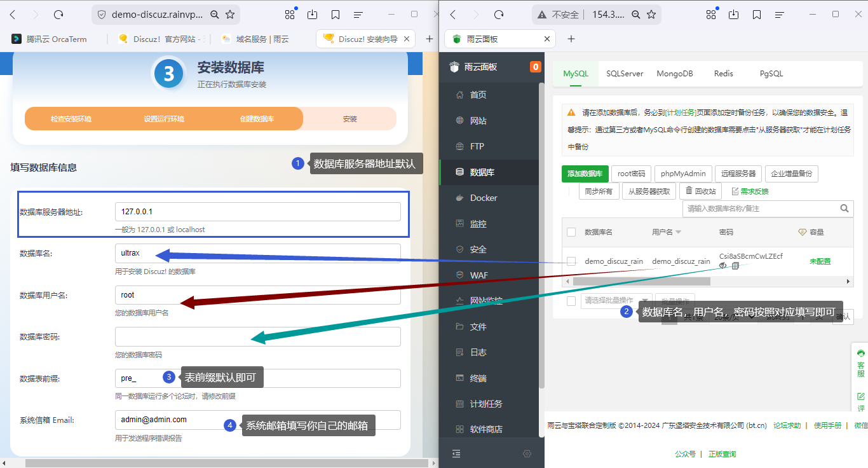This screenshot has width=868, height=468.
Task: Bookmark star in the 154.3 address bar
Action: (x=651, y=14)
